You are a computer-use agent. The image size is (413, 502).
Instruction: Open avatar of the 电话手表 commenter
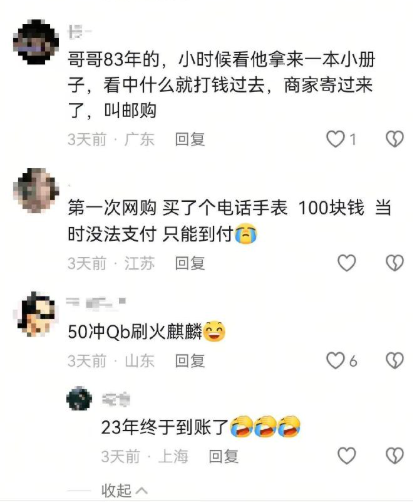(x=36, y=190)
